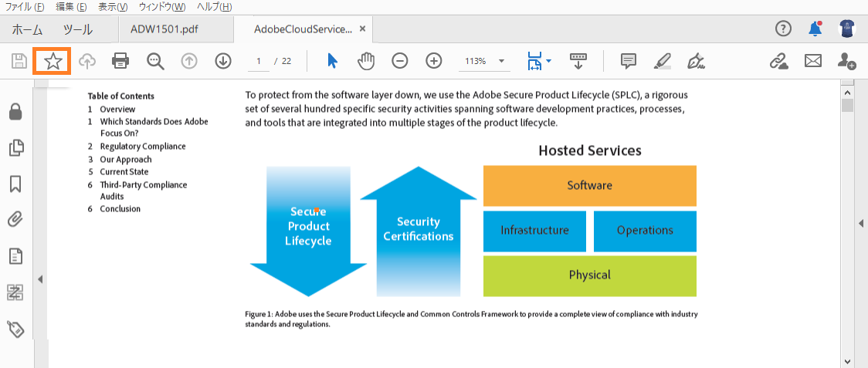Screen dimensions: 868x368
Task: Click the star bookmark icon in the toolbar
Action: coord(53,61)
